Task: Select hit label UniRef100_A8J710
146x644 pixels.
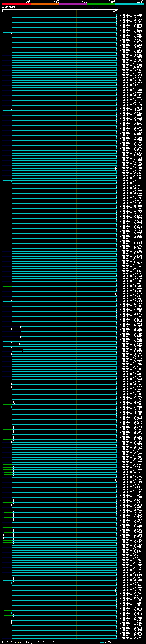Action: coord(131,40)
